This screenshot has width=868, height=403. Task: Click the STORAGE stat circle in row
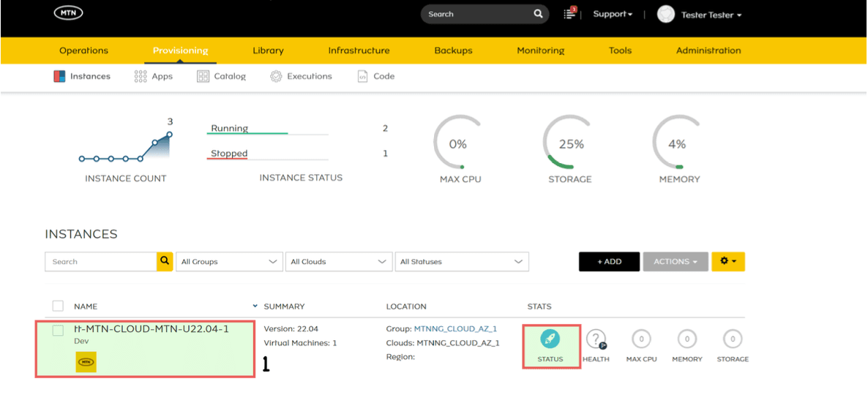[x=733, y=339]
